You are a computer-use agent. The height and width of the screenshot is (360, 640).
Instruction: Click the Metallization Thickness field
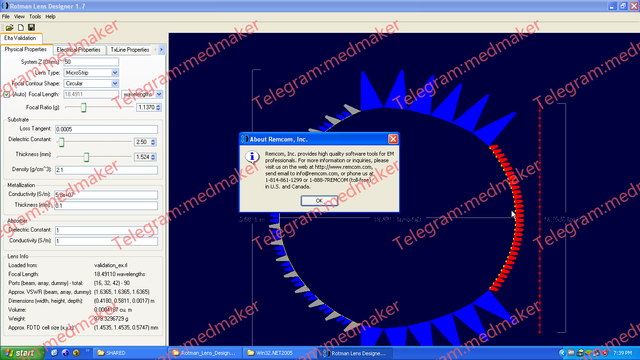[106, 205]
